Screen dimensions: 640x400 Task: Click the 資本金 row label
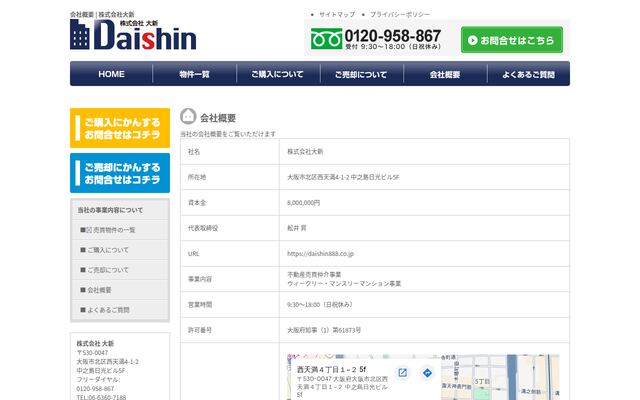tap(197, 202)
